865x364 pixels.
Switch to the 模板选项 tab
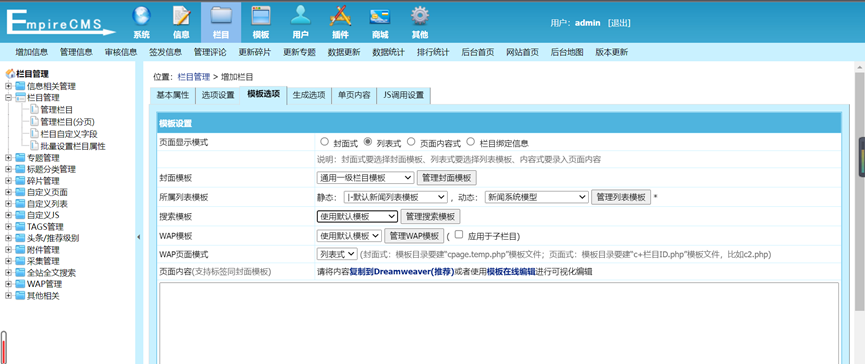tap(263, 94)
